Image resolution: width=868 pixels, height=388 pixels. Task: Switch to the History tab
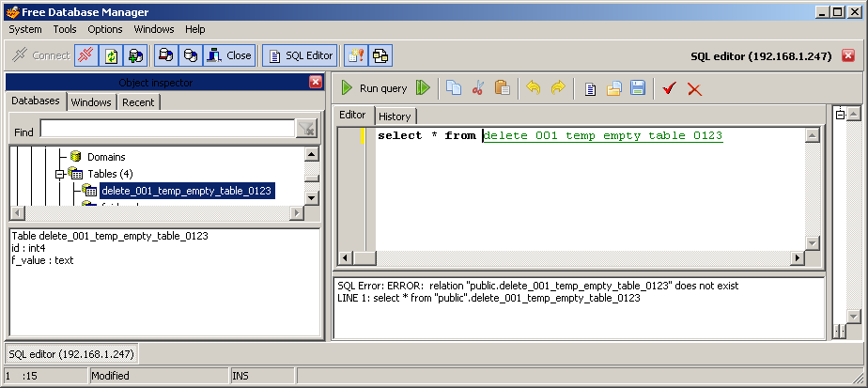coord(395,116)
